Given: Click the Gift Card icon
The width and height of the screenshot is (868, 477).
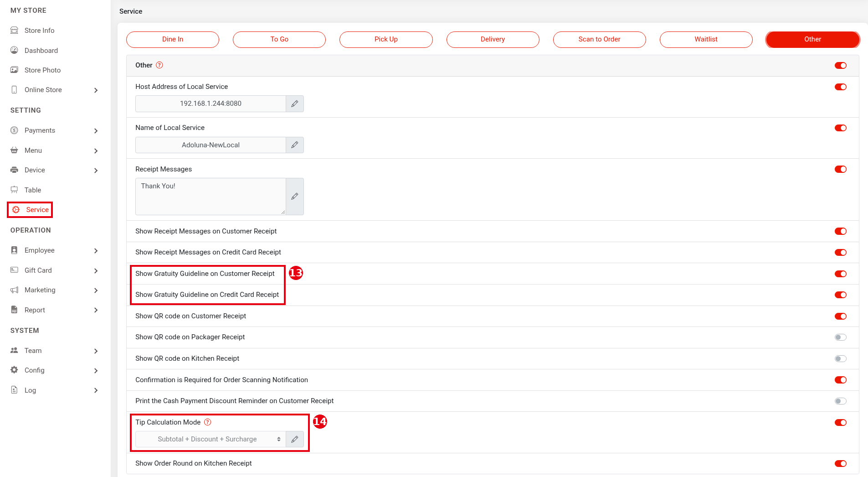Looking at the screenshot, I should point(15,270).
